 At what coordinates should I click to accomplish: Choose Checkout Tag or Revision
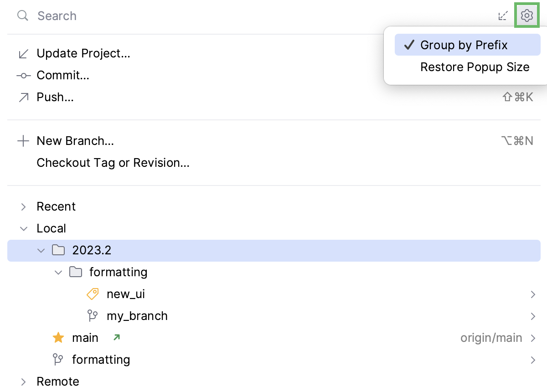(113, 163)
